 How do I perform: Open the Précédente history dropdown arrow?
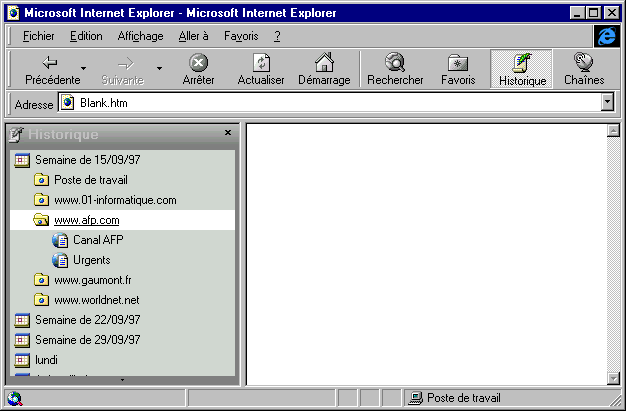[x=83, y=68]
